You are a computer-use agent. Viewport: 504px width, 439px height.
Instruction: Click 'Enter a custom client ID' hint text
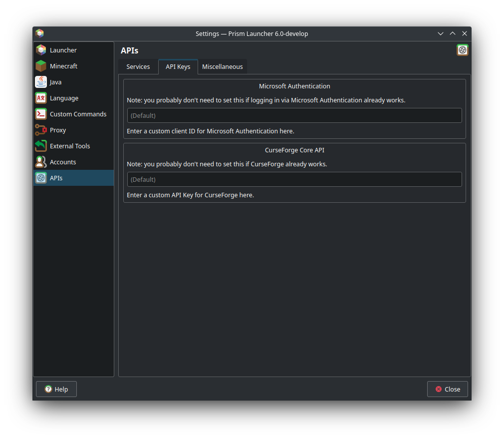pos(211,131)
